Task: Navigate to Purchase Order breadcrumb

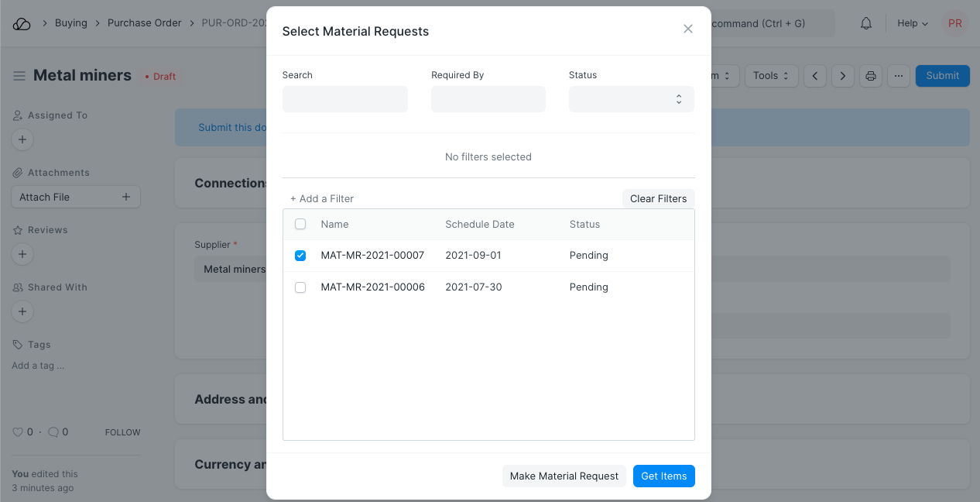Action: tap(145, 23)
